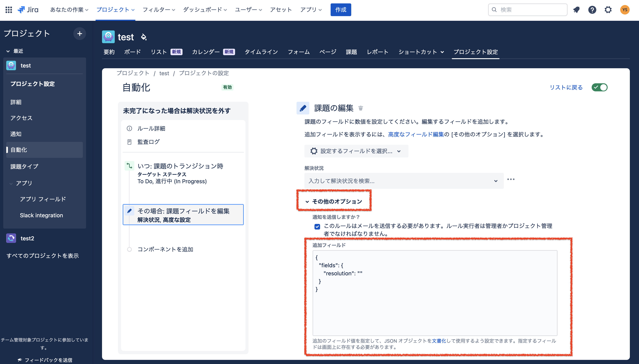The image size is (639, 364).
Task: Select Slack integration in sidebar
Action: 41,215
